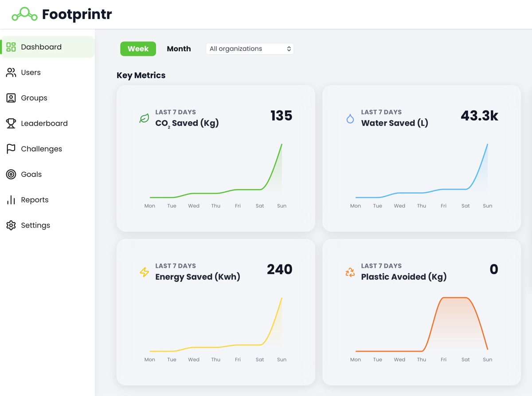Click the 0 plastic value
The height and width of the screenshot is (396, 532).
click(x=494, y=269)
